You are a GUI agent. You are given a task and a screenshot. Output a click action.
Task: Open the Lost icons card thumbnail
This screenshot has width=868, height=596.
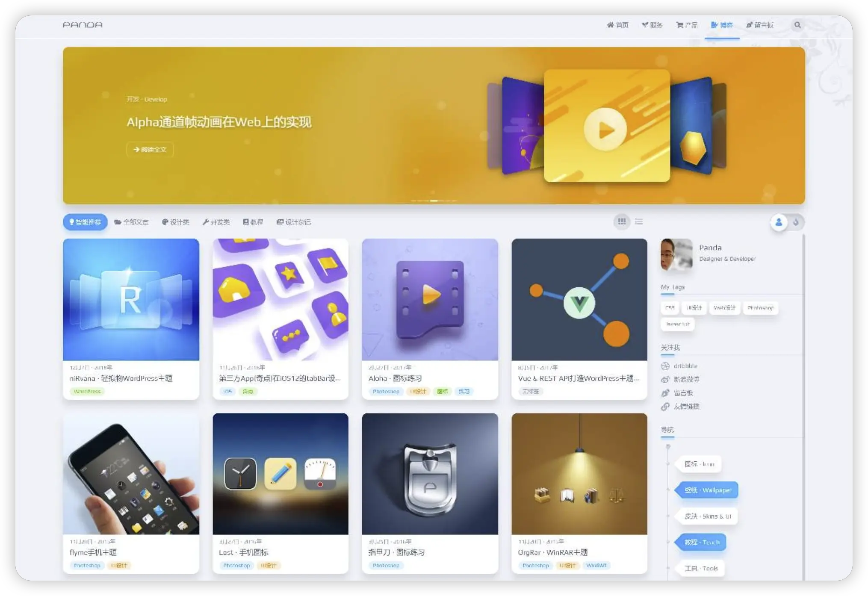click(x=280, y=474)
